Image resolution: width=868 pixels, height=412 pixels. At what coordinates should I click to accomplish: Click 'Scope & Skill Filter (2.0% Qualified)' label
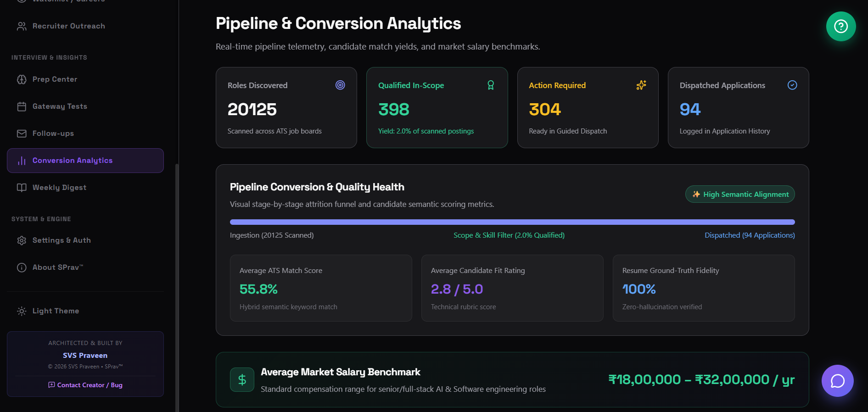click(x=509, y=235)
